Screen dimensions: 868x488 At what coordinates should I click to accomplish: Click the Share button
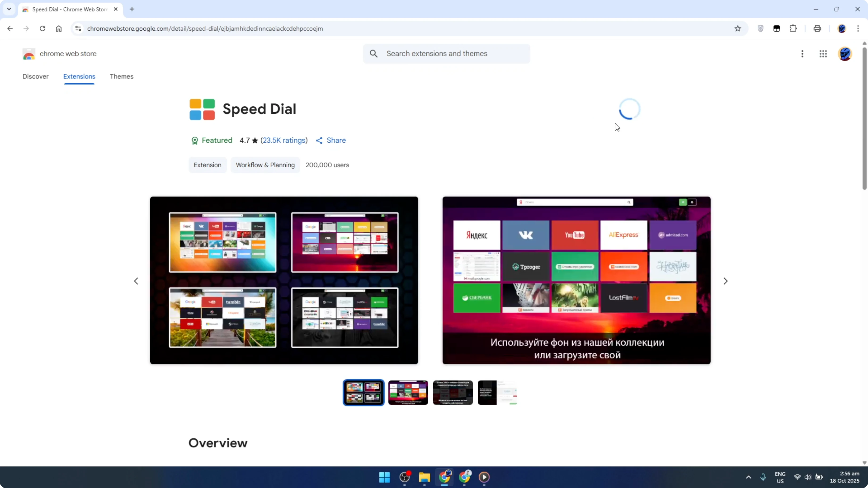click(x=331, y=140)
